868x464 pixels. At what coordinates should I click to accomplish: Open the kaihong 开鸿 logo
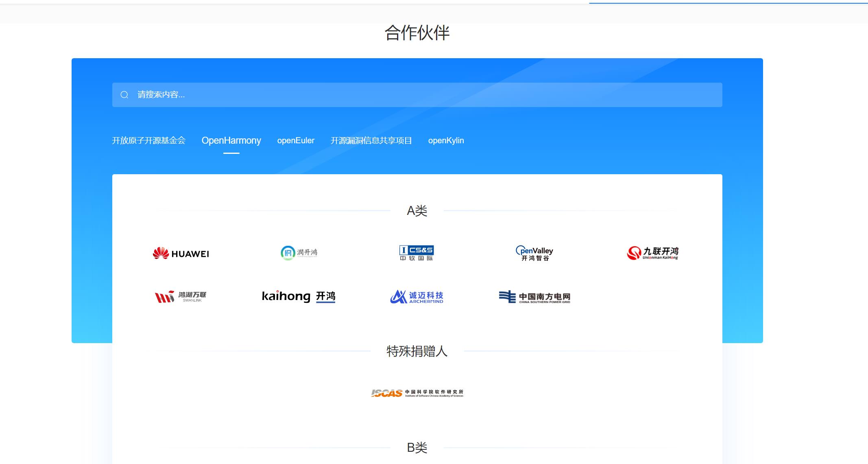(299, 296)
